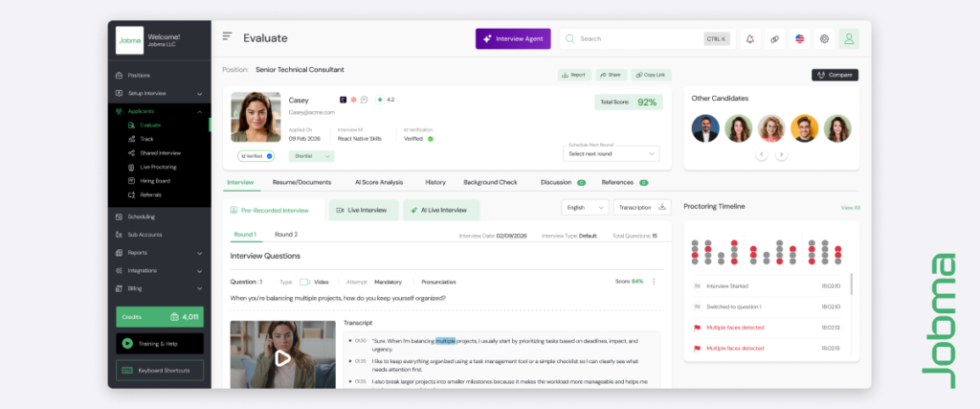Viewport: 980px width, 409px height.
Task: Click Casey's profile photo
Action: (256, 118)
